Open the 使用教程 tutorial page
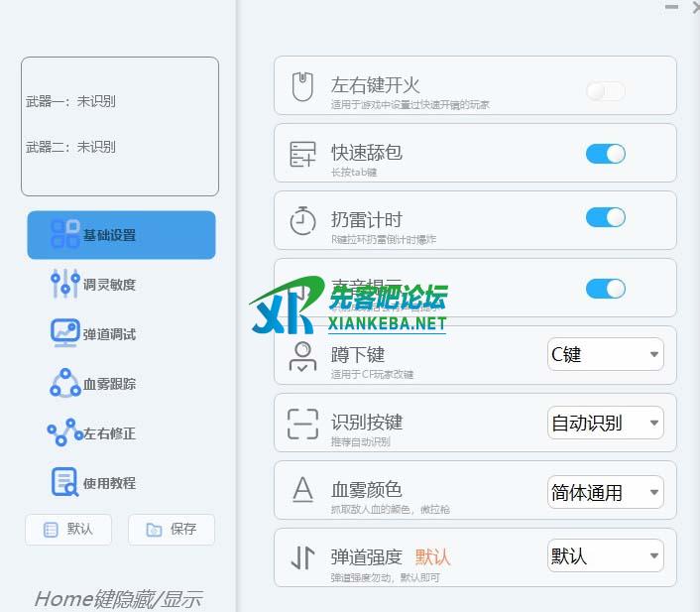 (108, 484)
